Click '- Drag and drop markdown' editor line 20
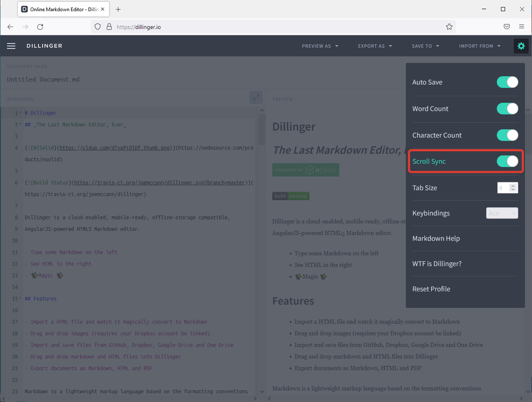 103,356
